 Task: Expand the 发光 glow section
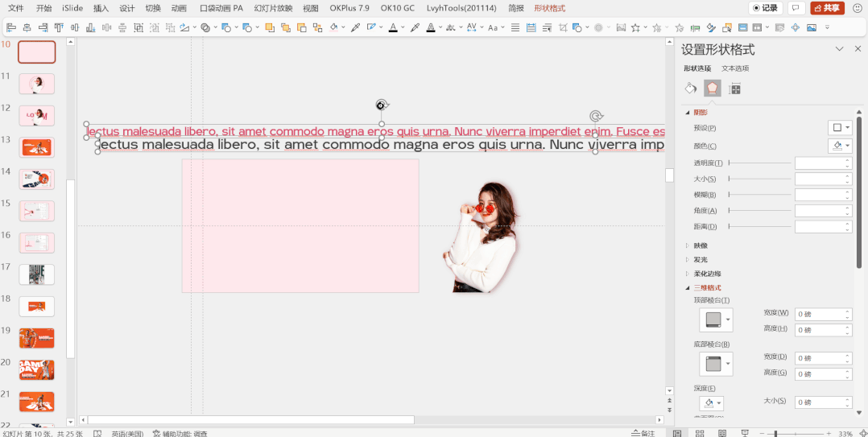point(687,260)
